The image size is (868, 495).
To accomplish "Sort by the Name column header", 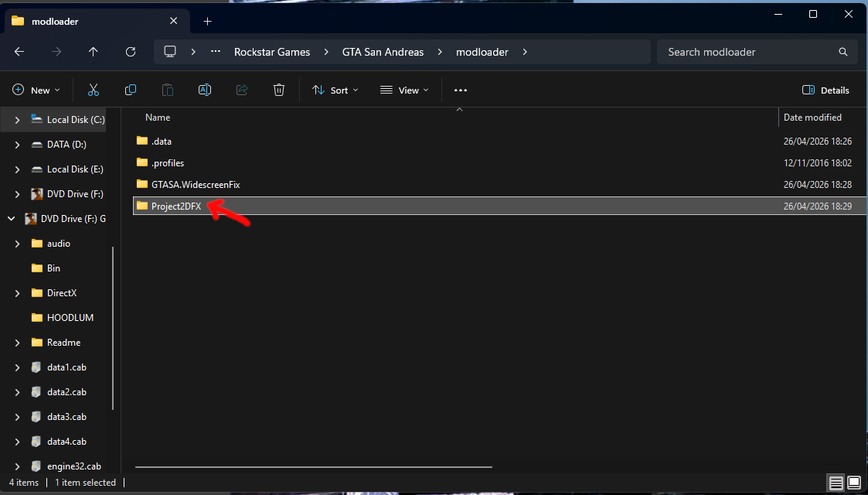I will point(158,118).
